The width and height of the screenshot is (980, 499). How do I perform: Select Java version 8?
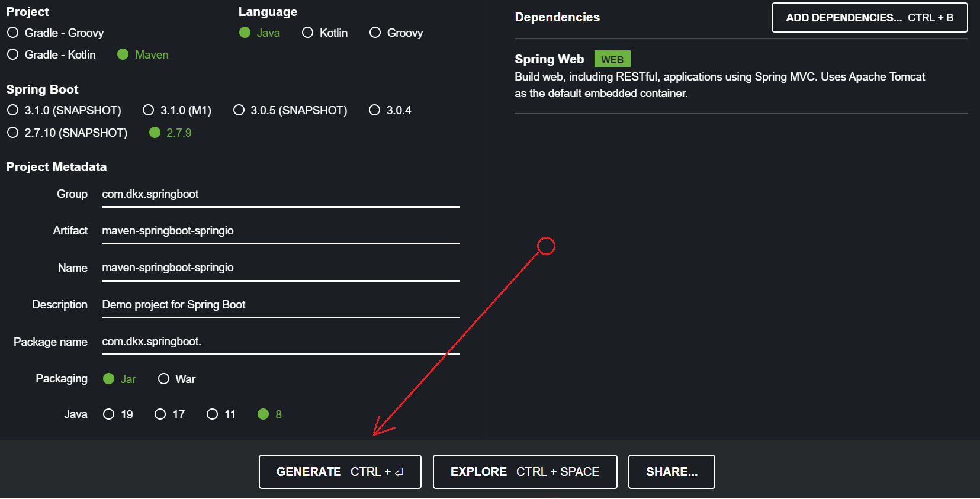coord(269,414)
